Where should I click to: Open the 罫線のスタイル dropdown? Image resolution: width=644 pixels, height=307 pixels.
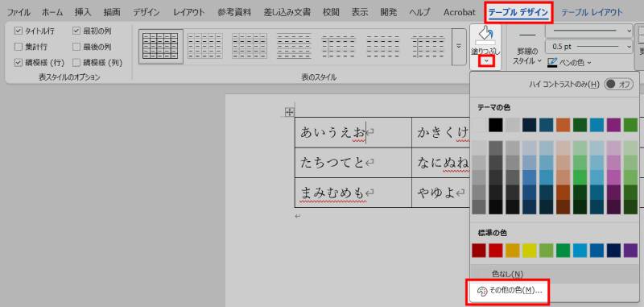pos(527,56)
